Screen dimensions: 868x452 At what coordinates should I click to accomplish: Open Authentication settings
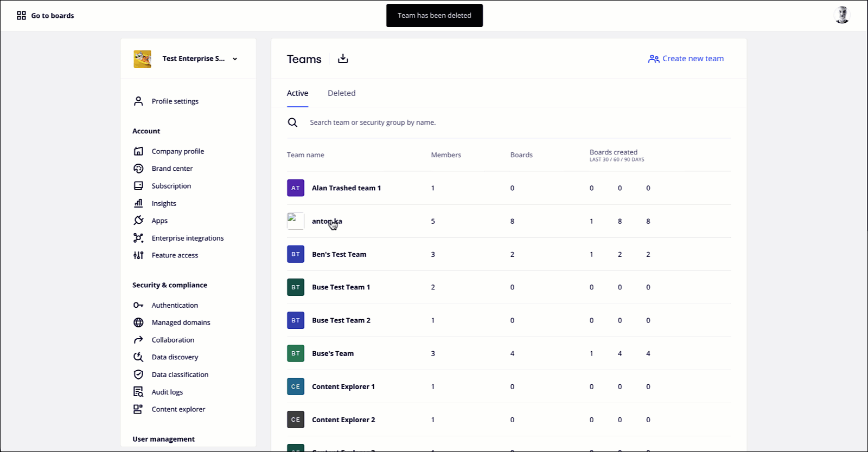[x=175, y=305]
